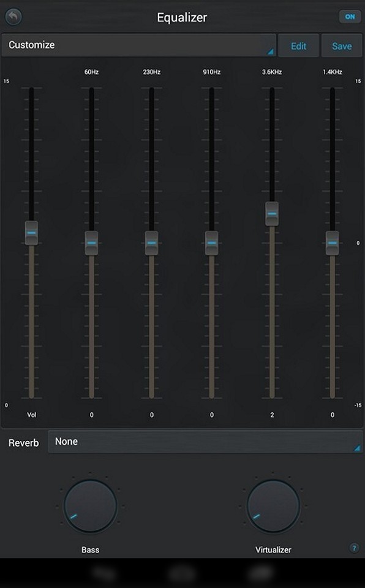
Task: Toggle the equalizer ON switch
Action: 350,17
